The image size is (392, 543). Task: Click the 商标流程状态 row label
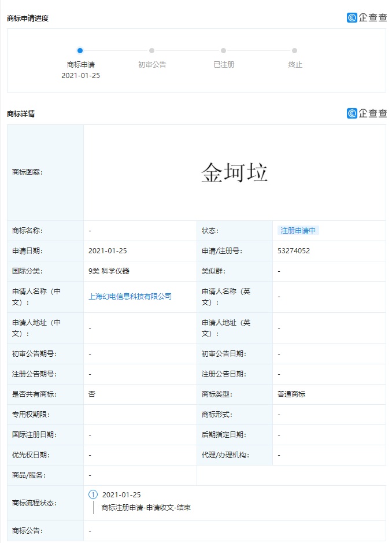[x=34, y=503]
